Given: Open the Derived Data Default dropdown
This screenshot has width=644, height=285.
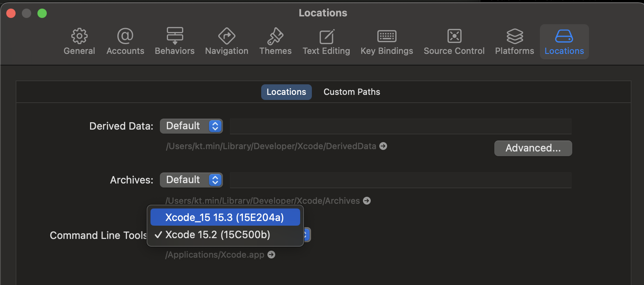Looking at the screenshot, I should (191, 126).
